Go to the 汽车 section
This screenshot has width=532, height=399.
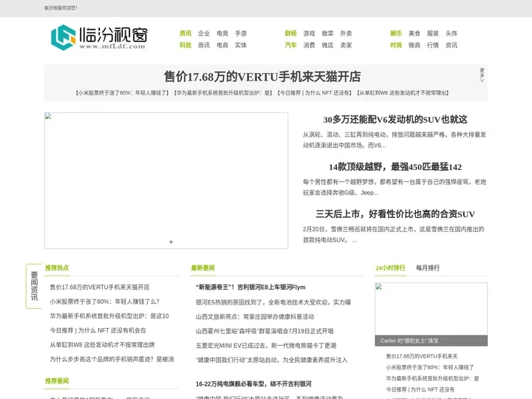point(291,45)
